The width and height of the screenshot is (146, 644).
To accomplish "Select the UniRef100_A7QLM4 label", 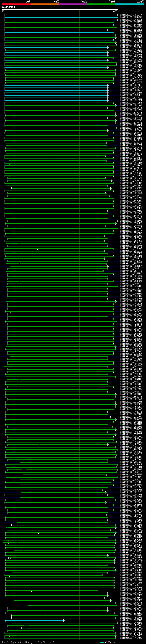I will [131, 93].
